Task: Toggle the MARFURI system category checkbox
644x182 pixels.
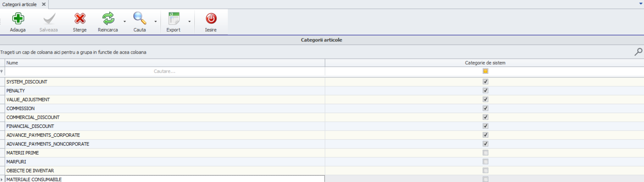Action: (485, 162)
